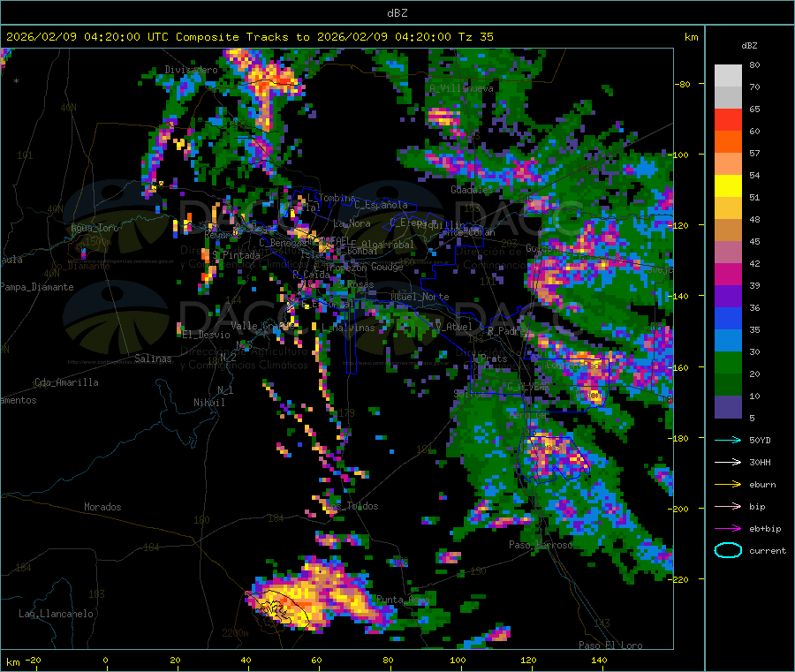The height and width of the screenshot is (672, 795).
Task: Click the 'L_Malvinas' map label
Action: [348, 328]
